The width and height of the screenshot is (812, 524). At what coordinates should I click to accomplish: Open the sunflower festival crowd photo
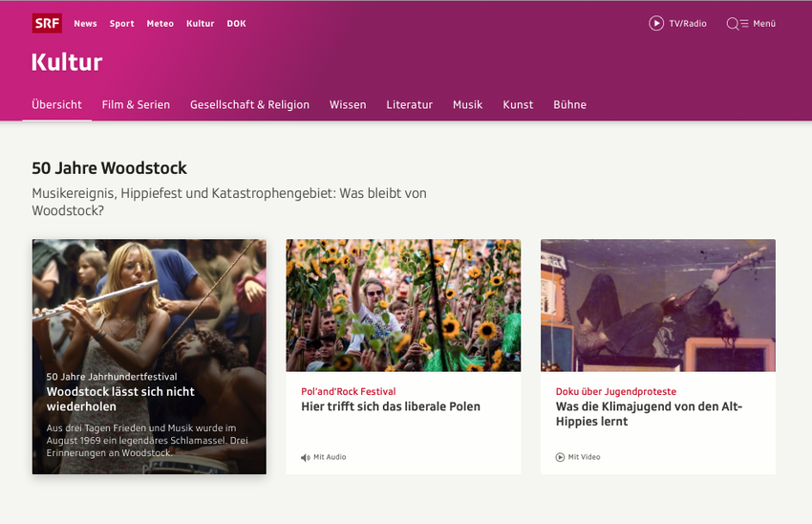pyautogui.click(x=403, y=305)
